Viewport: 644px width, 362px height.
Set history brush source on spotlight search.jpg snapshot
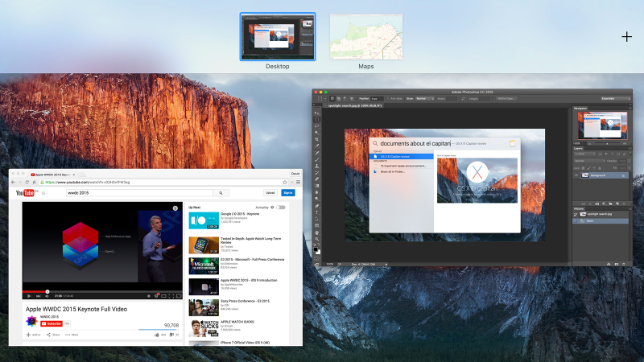click(x=576, y=214)
